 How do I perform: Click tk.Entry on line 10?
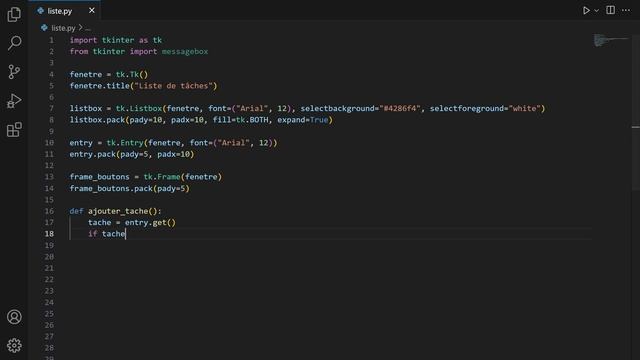[125, 143]
